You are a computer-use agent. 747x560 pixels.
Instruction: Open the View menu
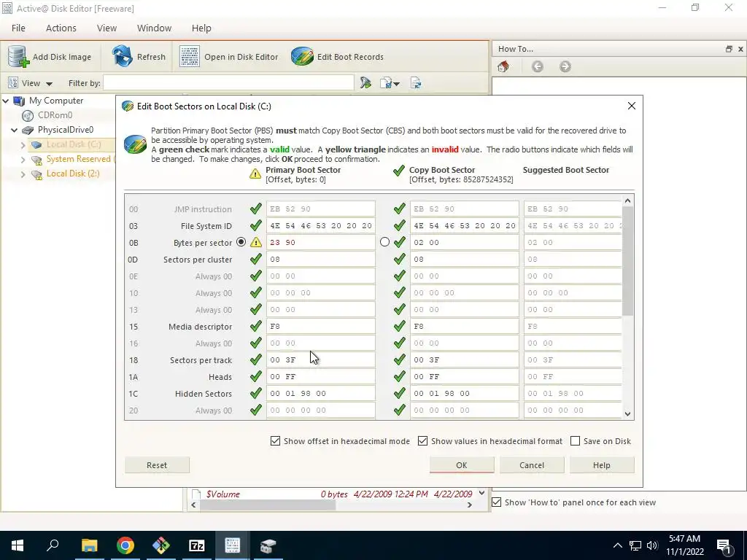[x=107, y=28]
